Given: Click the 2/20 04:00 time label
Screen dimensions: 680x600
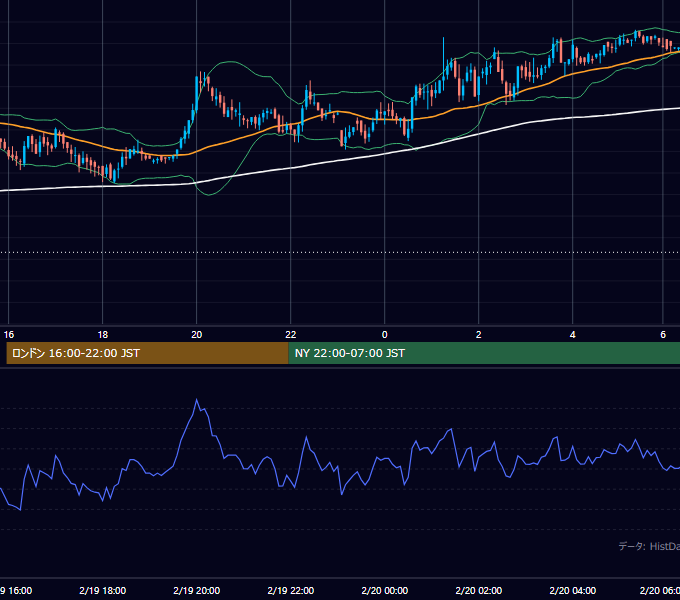Looking at the screenshot, I should pos(573,590).
